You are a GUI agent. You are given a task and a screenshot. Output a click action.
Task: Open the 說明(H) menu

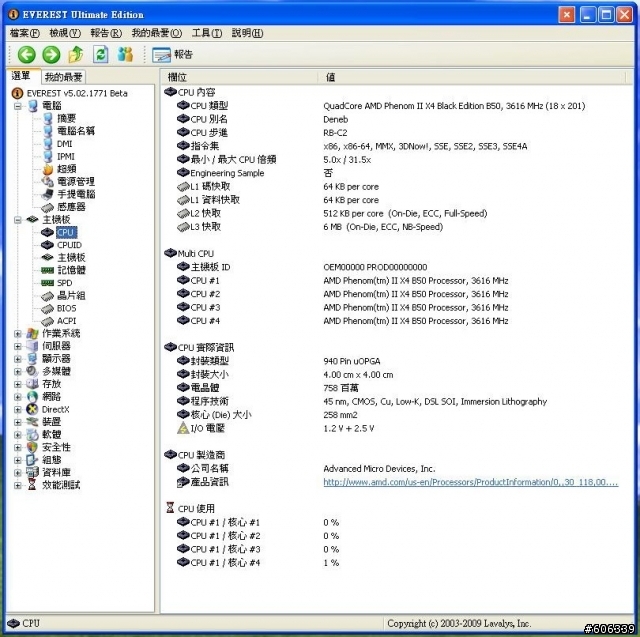[x=247, y=33]
